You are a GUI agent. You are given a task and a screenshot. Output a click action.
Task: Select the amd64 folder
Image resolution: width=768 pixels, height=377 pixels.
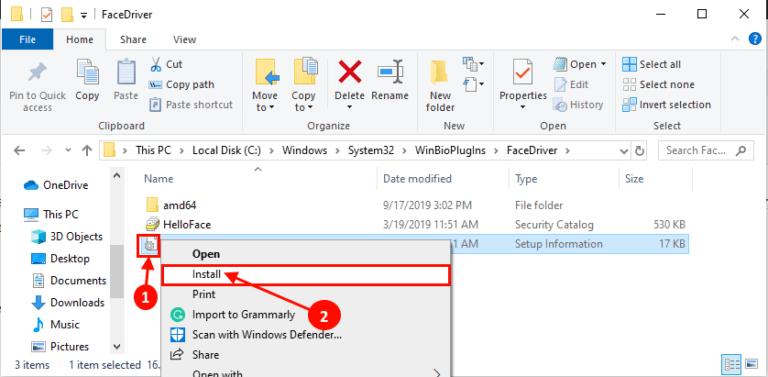click(x=179, y=205)
